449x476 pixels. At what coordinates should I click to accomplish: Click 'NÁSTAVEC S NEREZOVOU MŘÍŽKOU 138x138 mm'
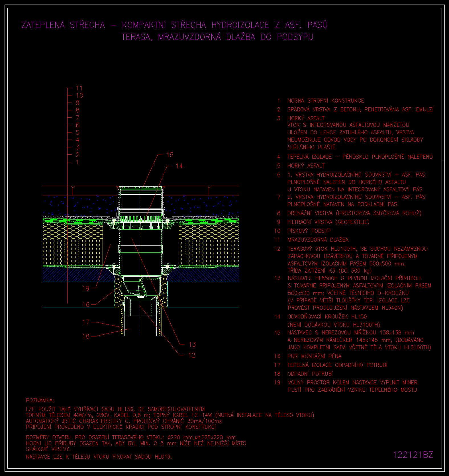point(351,332)
